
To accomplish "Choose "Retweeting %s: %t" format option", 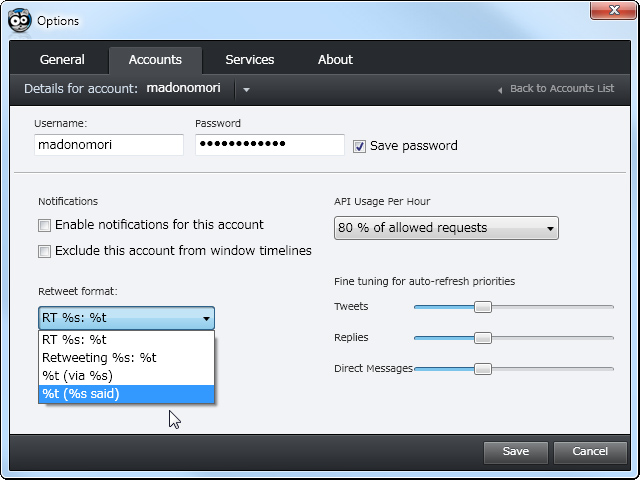I will tap(99, 357).
